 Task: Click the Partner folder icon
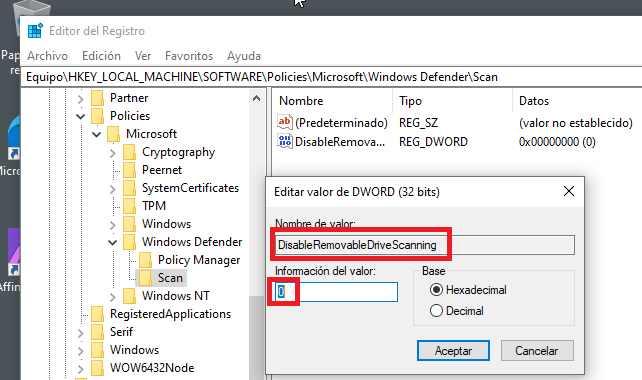pyautogui.click(x=97, y=98)
